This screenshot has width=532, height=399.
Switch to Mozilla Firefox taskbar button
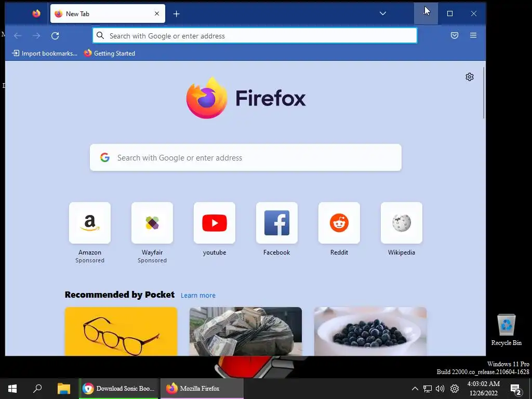click(x=202, y=389)
